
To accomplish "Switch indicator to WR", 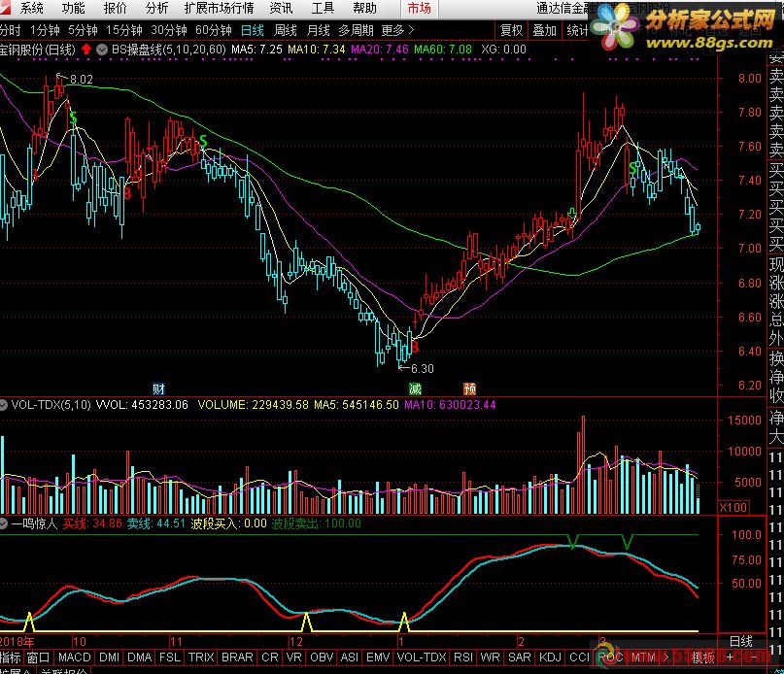I will tap(490, 657).
